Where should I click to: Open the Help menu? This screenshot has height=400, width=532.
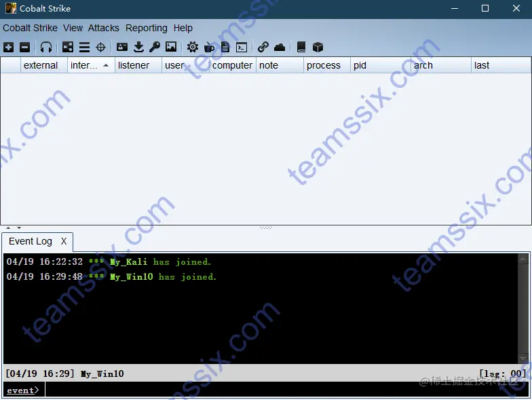183,28
